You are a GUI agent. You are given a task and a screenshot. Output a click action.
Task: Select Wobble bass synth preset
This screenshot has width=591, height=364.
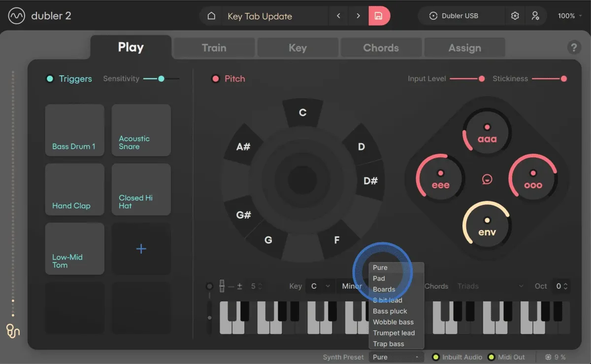pos(396,322)
